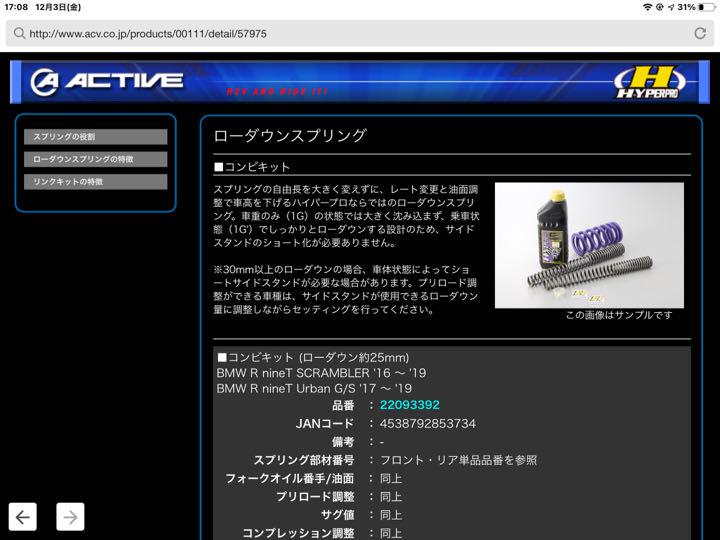Tap the JANコード label

click(325, 423)
